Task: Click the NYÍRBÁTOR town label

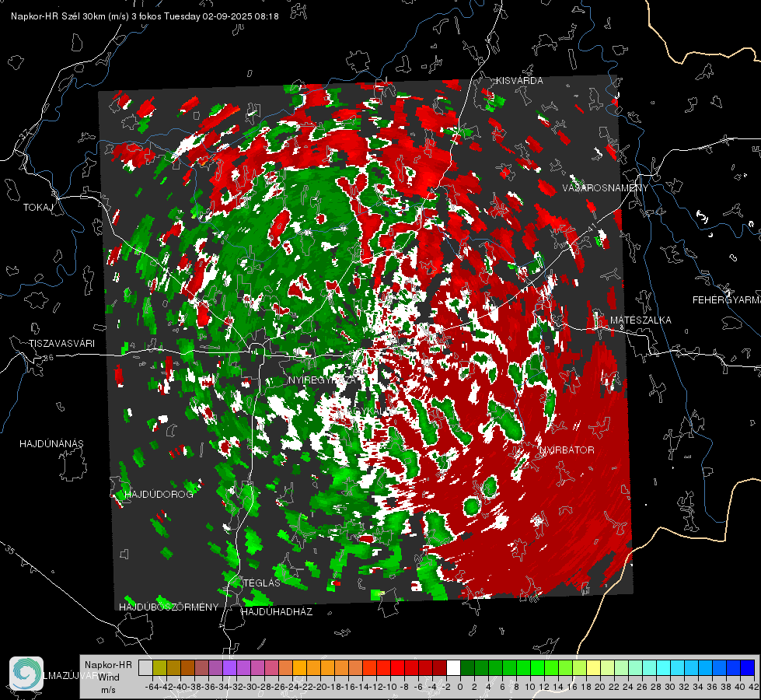Action: tap(567, 450)
